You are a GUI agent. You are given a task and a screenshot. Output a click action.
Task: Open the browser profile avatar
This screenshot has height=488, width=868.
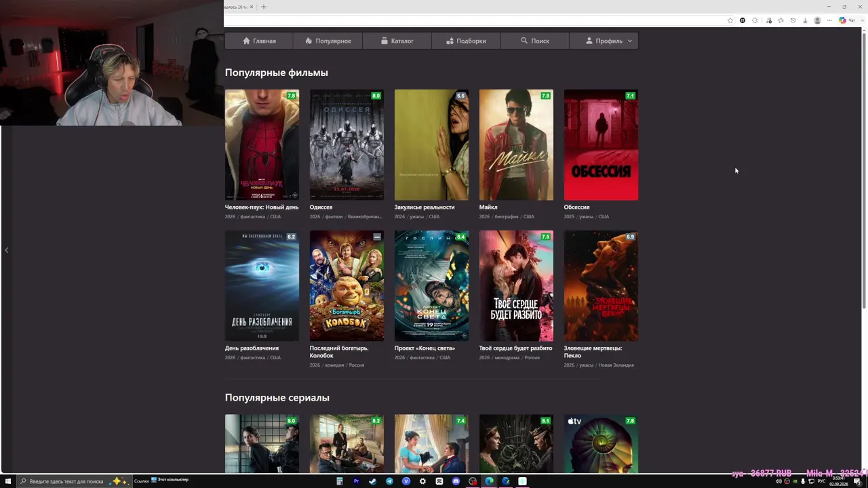[x=817, y=20]
